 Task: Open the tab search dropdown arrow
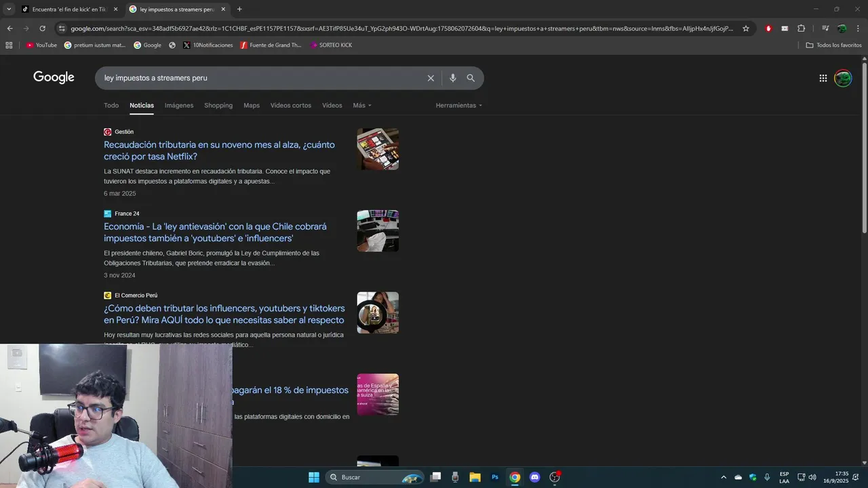[x=9, y=9]
